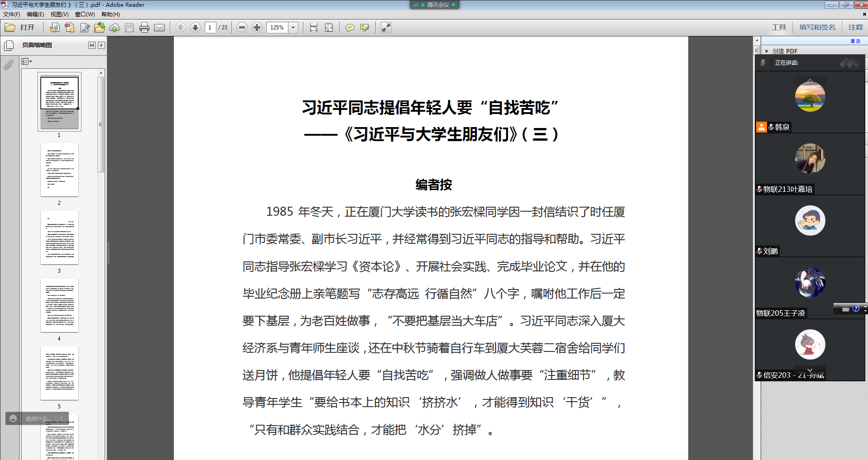Click the right pane scrollbar up arrow
Viewport: 868px width, 460px height.
click(x=757, y=40)
